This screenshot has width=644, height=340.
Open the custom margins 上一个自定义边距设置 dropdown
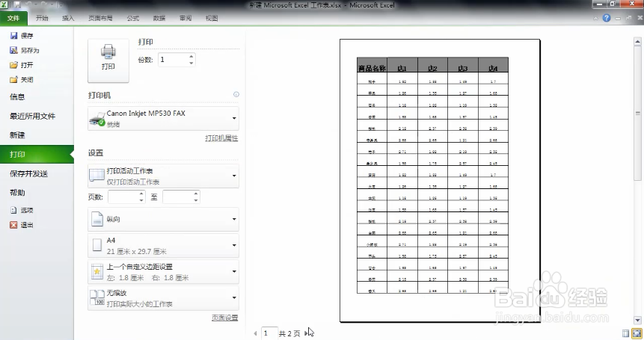tap(164, 271)
